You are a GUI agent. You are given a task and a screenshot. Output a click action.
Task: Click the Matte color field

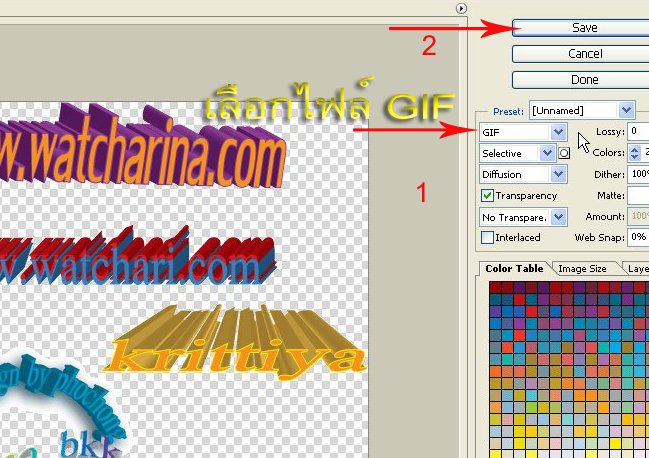pyautogui.click(x=638, y=195)
